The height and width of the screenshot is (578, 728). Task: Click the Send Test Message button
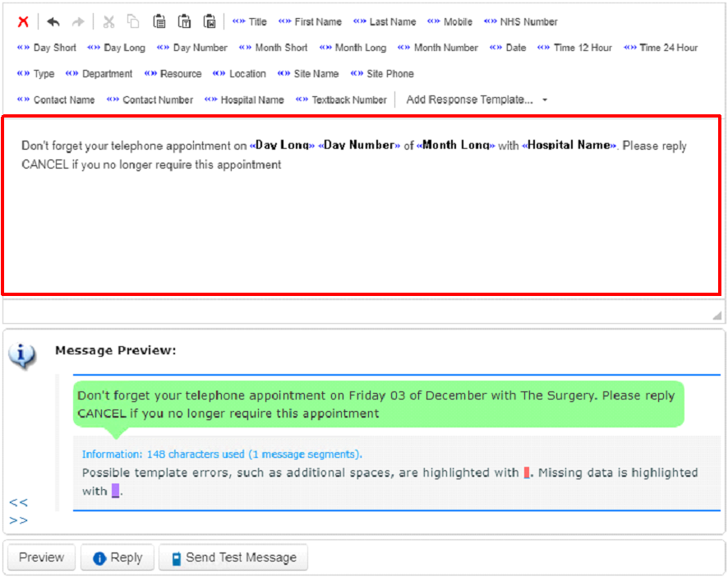(x=233, y=557)
